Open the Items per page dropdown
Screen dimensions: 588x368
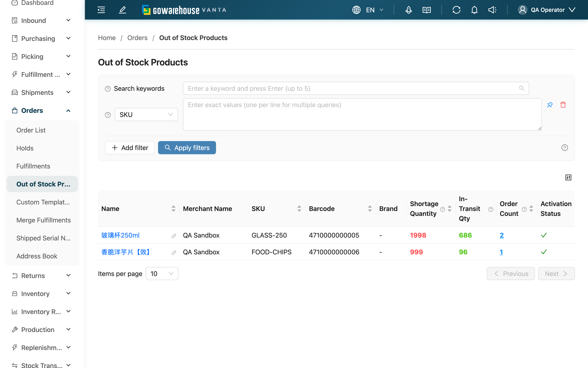[162, 274]
